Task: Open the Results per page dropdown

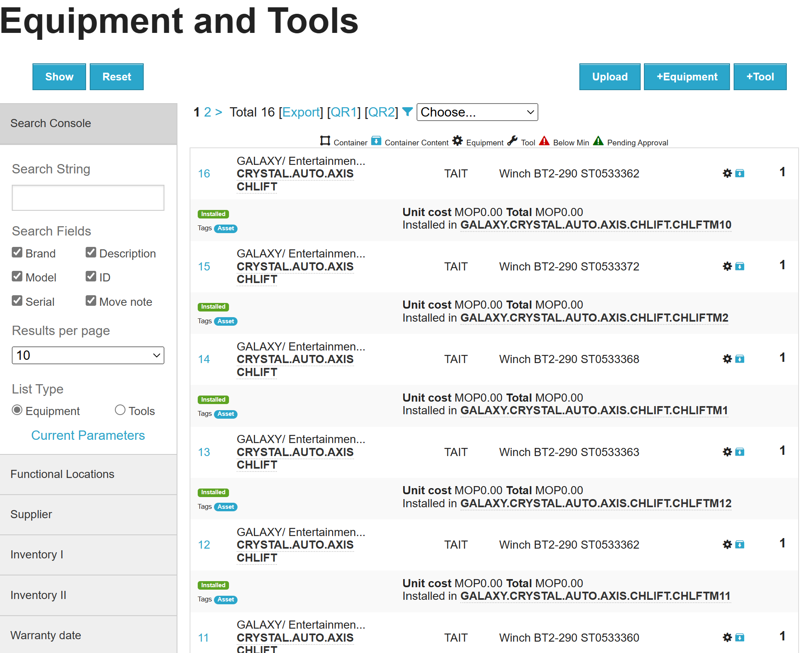Action: point(88,355)
